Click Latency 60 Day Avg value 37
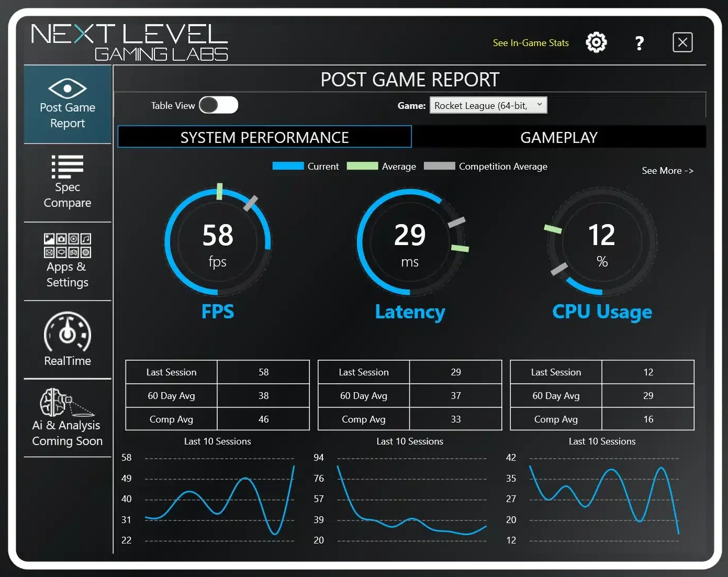Image resolution: width=728 pixels, height=577 pixels. coord(456,396)
